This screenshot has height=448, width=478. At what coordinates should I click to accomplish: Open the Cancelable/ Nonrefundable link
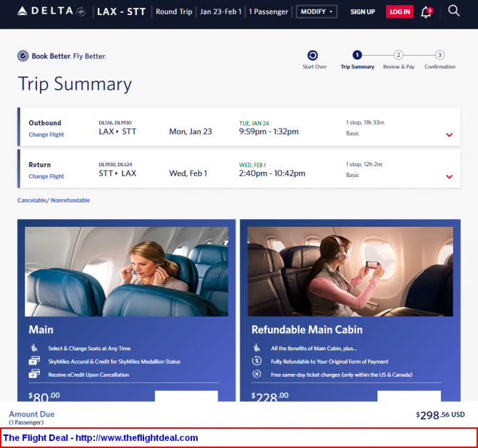pyautogui.click(x=54, y=200)
